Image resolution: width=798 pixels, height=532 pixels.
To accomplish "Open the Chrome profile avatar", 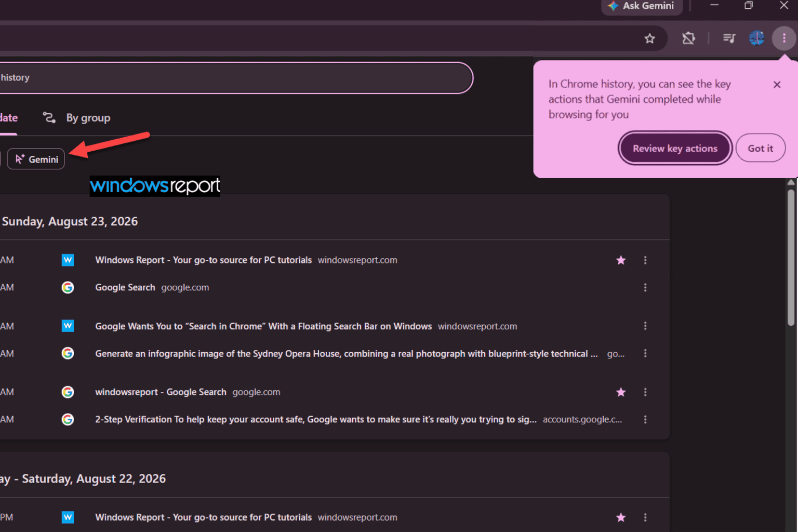I will [x=756, y=38].
